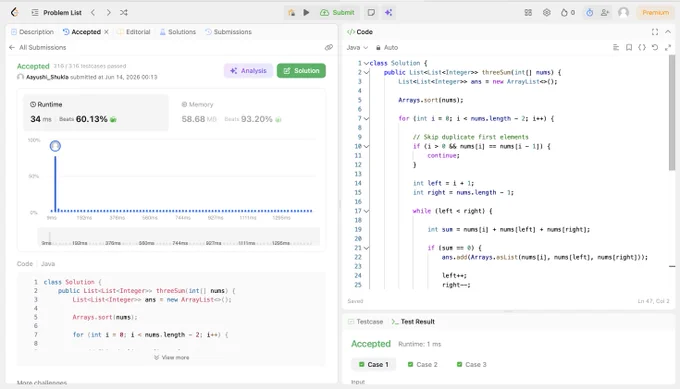This screenshot has width=680, height=389.
Task: Open the notes icon in top toolbar
Action: pyautogui.click(x=371, y=13)
